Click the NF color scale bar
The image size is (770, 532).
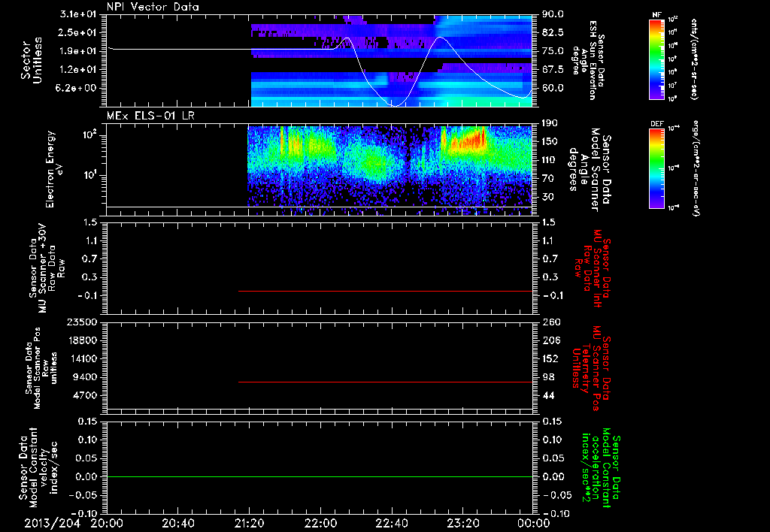coord(656,59)
